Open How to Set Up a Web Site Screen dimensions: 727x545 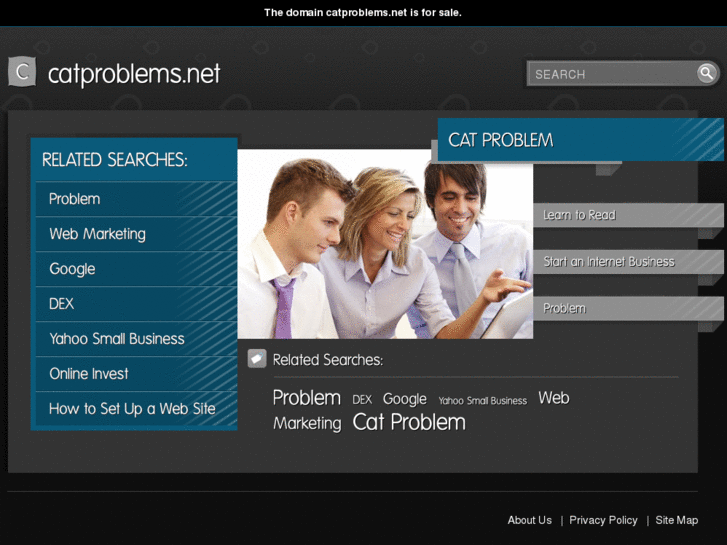click(x=136, y=409)
